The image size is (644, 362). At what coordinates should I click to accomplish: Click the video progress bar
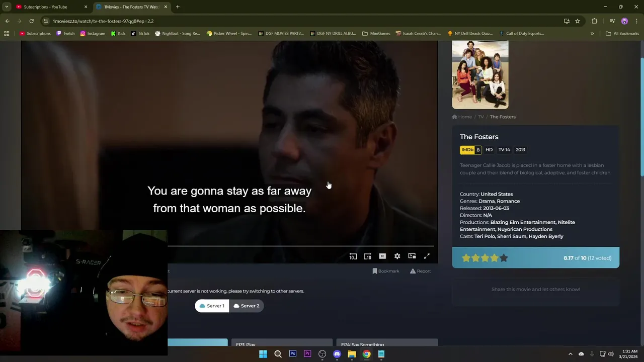pos(302,246)
